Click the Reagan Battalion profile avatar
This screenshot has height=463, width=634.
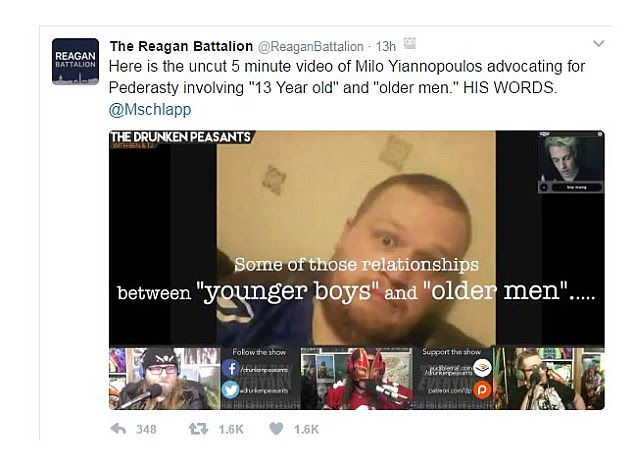point(75,61)
